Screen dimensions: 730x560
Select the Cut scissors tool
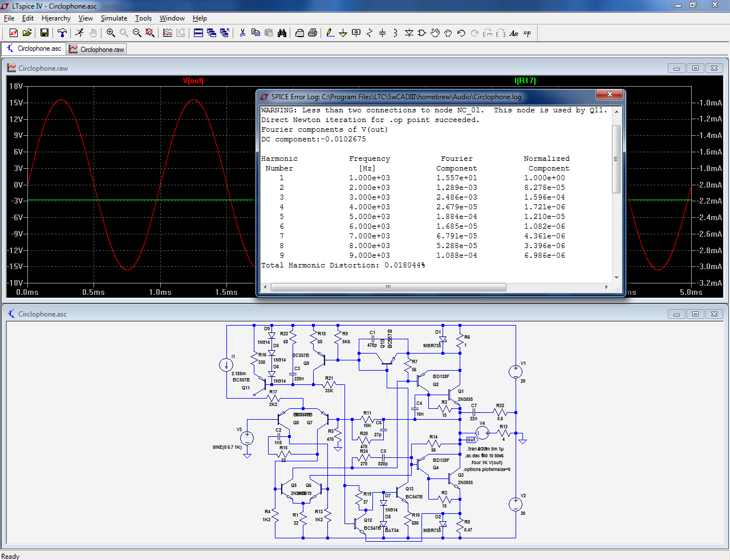point(242,33)
